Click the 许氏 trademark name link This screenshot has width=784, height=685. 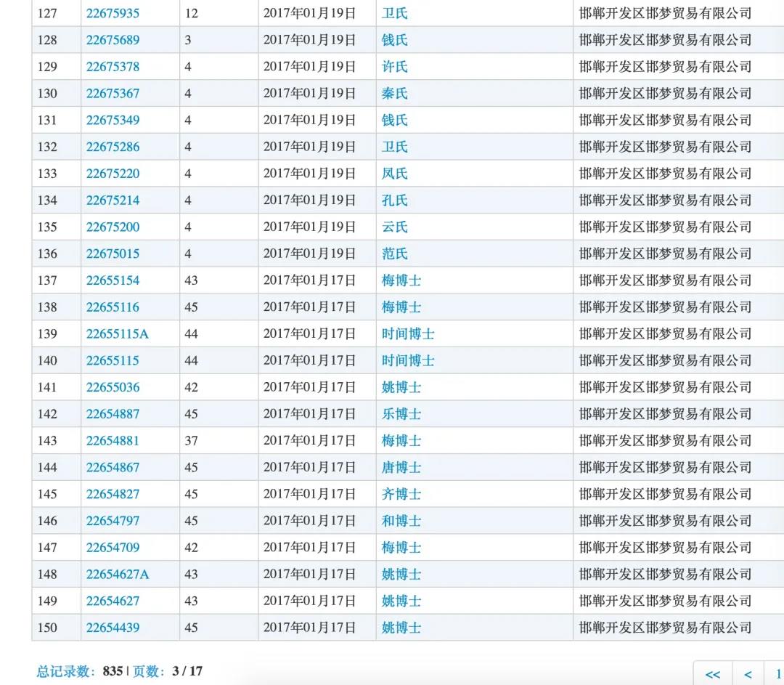point(395,67)
